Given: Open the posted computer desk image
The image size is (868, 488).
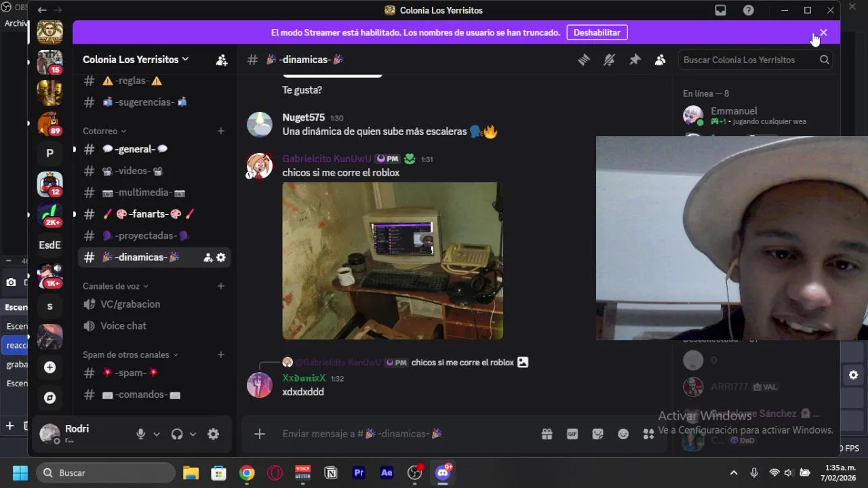Looking at the screenshot, I should [x=393, y=261].
